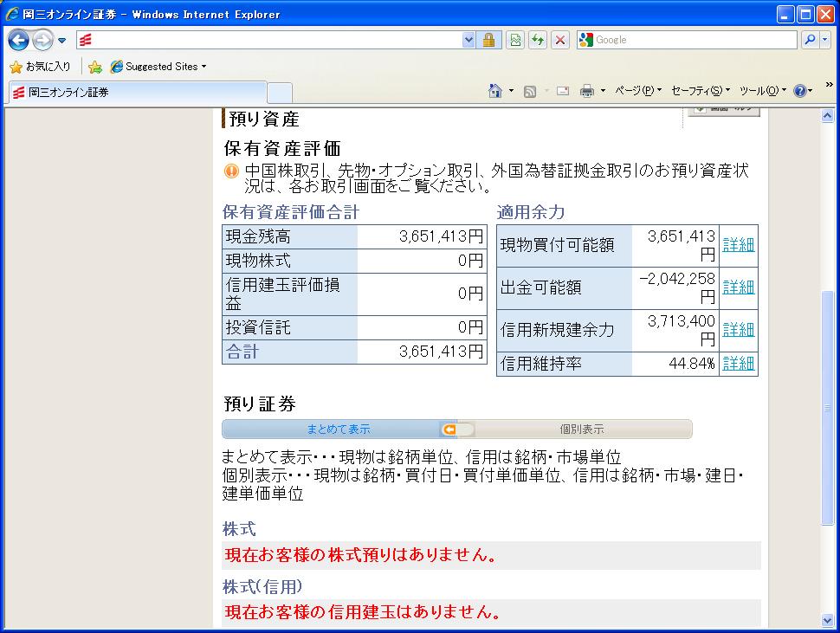The width and height of the screenshot is (840, 633).
Task: Open the ページ(P) menu
Action: click(x=637, y=90)
